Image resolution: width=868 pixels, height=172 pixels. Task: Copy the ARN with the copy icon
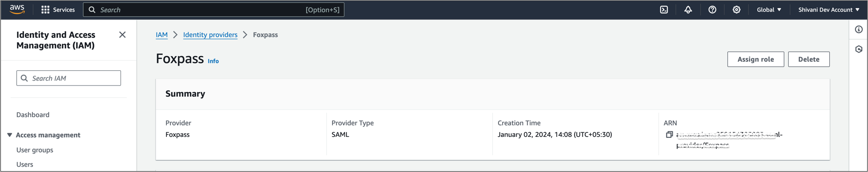coord(669,135)
